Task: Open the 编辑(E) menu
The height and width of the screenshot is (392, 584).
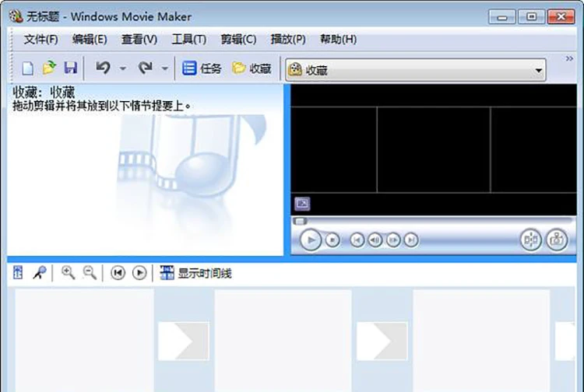Action: [x=90, y=39]
